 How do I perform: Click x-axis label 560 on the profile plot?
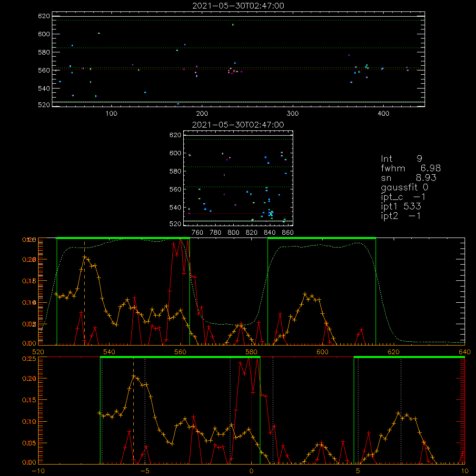pyautogui.click(x=180, y=352)
